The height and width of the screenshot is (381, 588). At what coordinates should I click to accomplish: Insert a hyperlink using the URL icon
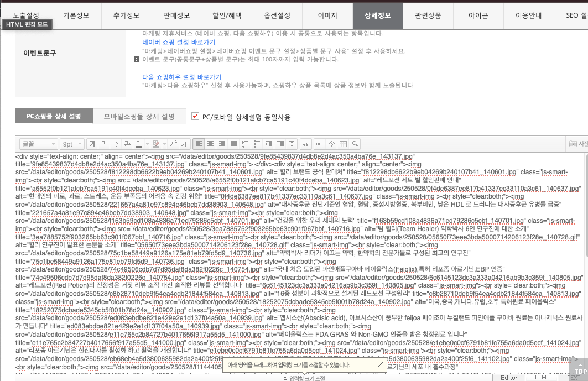click(x=320, y=144)
